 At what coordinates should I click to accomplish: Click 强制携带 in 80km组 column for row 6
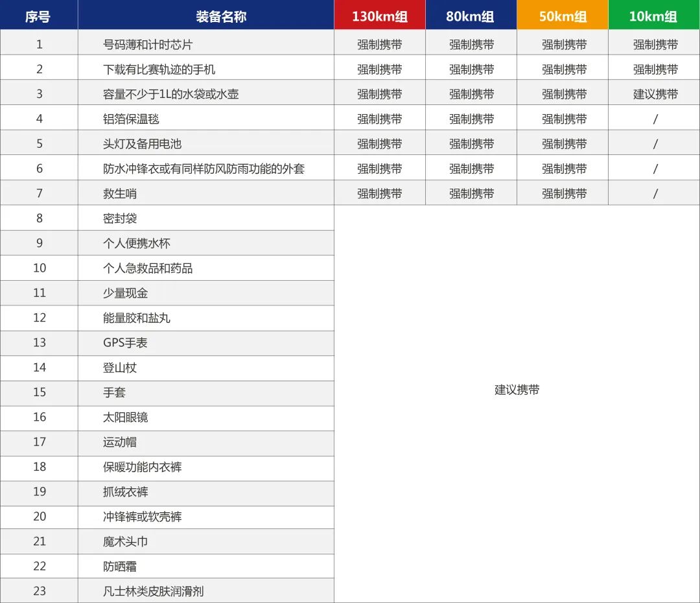[471, 169]
